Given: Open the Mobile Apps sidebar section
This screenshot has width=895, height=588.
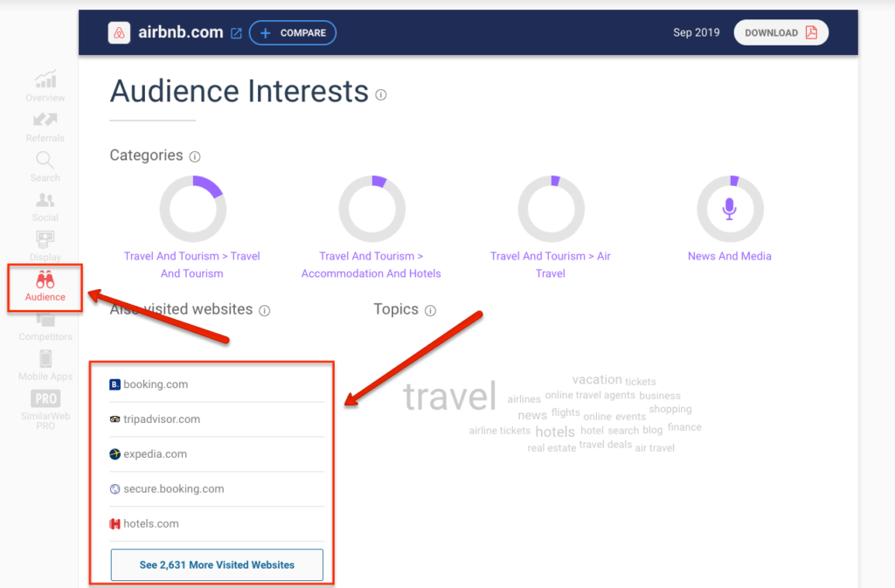Looking at the screenshot, I should point(45,365).
